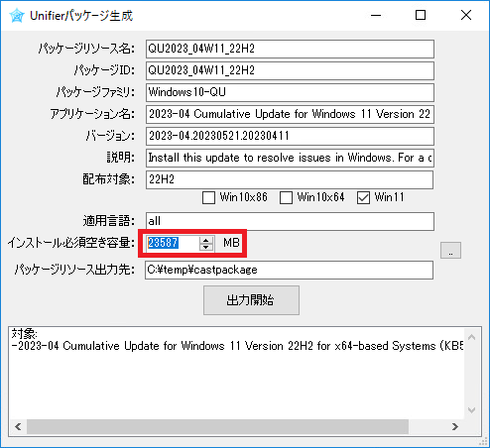
Task: Click the 出力開始 button
Action: (251, 300)
